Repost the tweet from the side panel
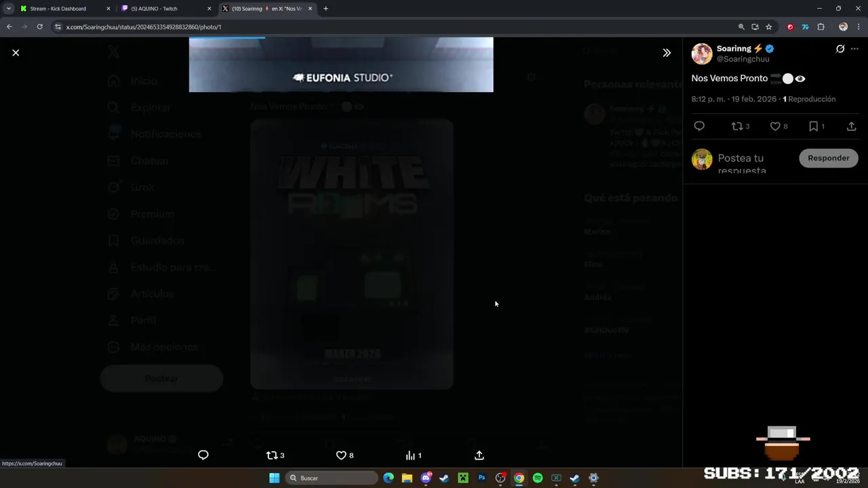Screen dimensions: 868x488 (x=740, y=126)
